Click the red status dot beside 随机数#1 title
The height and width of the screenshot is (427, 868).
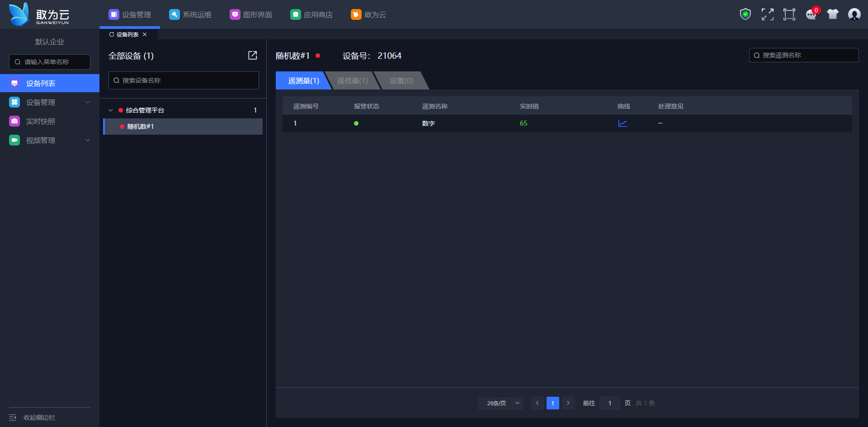pos(318,56)
